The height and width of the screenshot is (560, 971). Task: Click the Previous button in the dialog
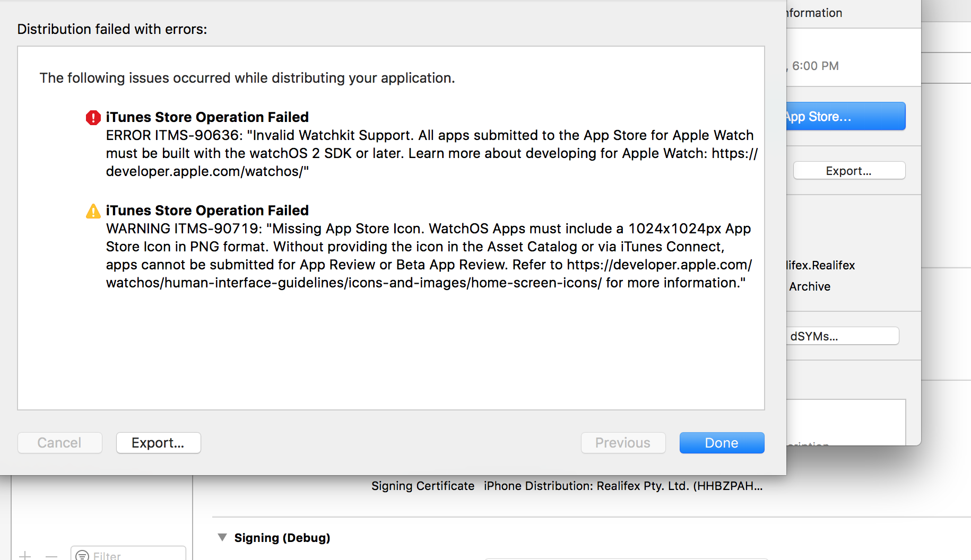pyautogui.click(x=623, y=443)
